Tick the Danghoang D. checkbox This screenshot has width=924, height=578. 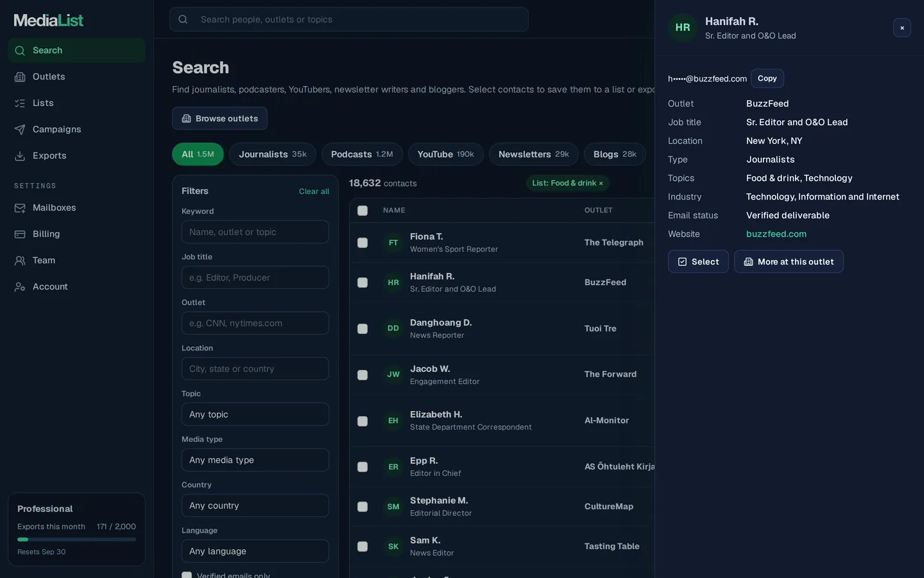tap(363, 329)
